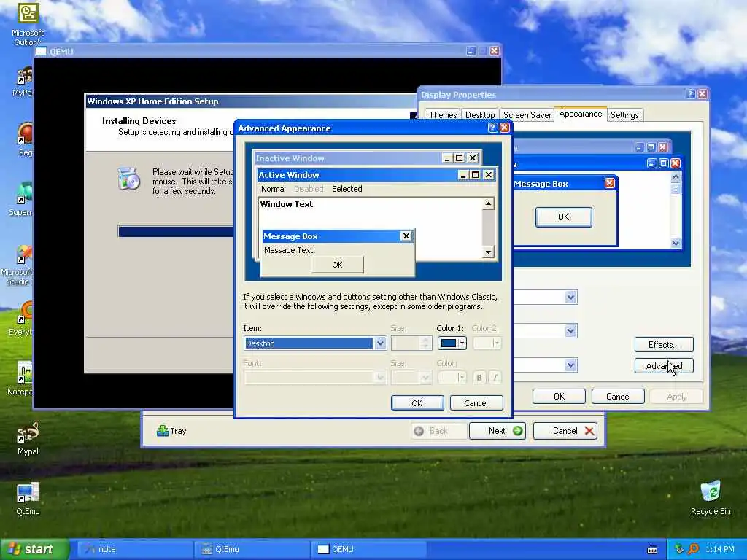Click the Normal menu item in preview

(273, 189)
